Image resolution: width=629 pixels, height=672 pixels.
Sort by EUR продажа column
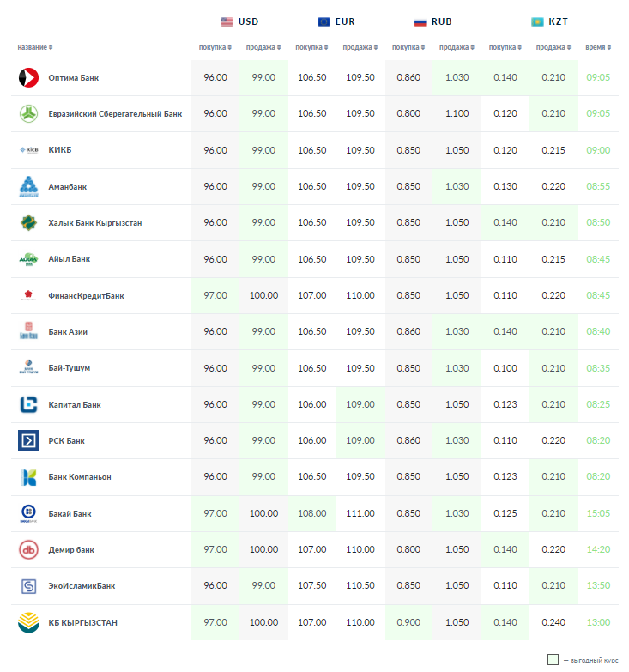(x=360, y=47)
